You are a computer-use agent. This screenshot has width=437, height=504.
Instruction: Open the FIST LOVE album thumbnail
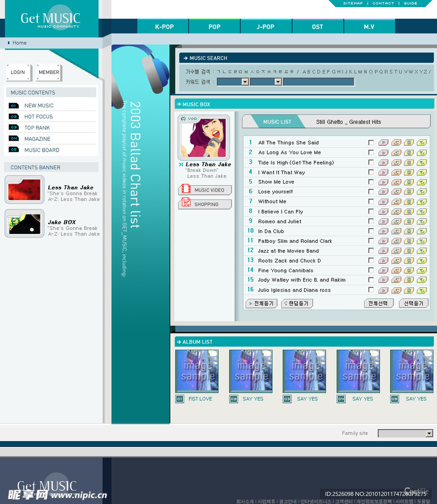click(197, 371)
